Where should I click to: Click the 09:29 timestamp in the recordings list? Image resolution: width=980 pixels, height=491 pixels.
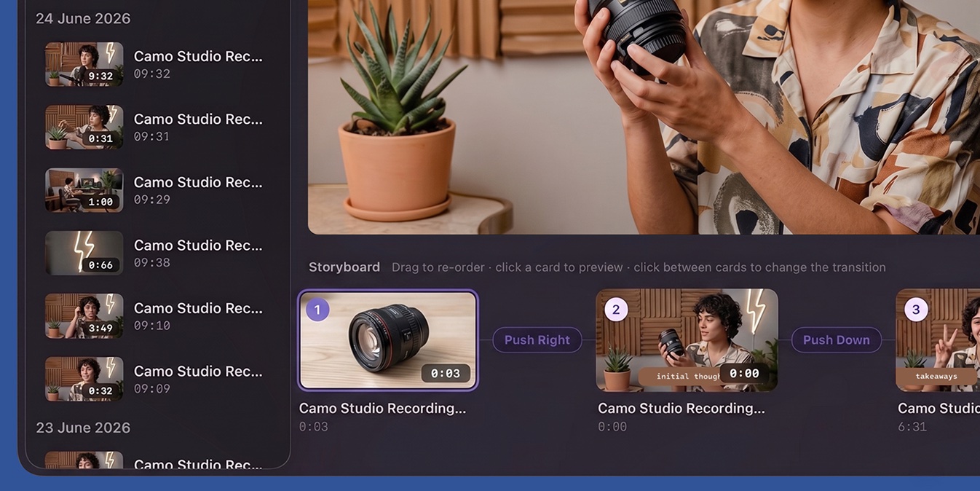pos(151,200)
